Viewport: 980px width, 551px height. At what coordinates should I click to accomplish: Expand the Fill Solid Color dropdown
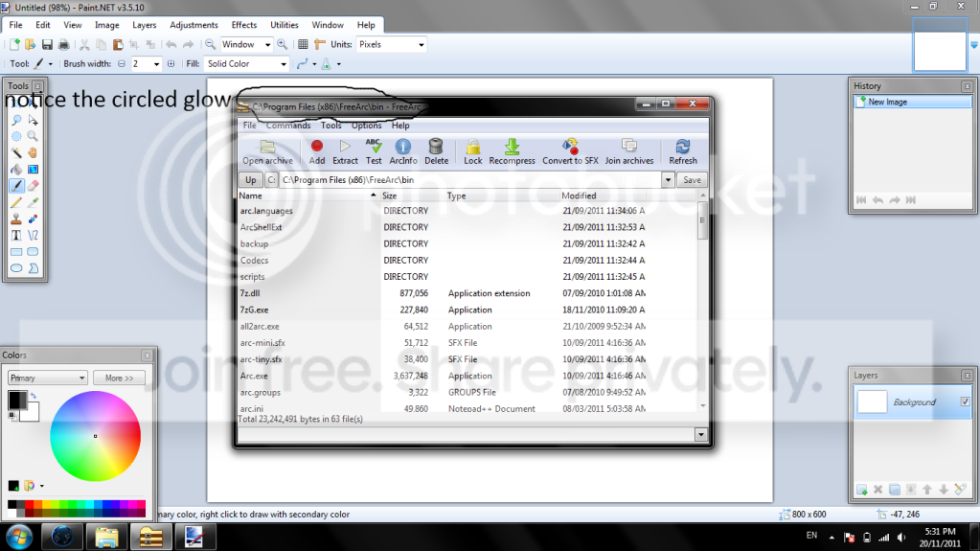pos(246,64)
